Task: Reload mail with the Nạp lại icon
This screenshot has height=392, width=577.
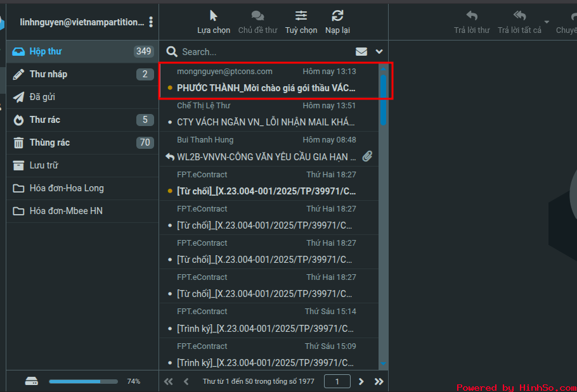Action: tap(337, 16)
